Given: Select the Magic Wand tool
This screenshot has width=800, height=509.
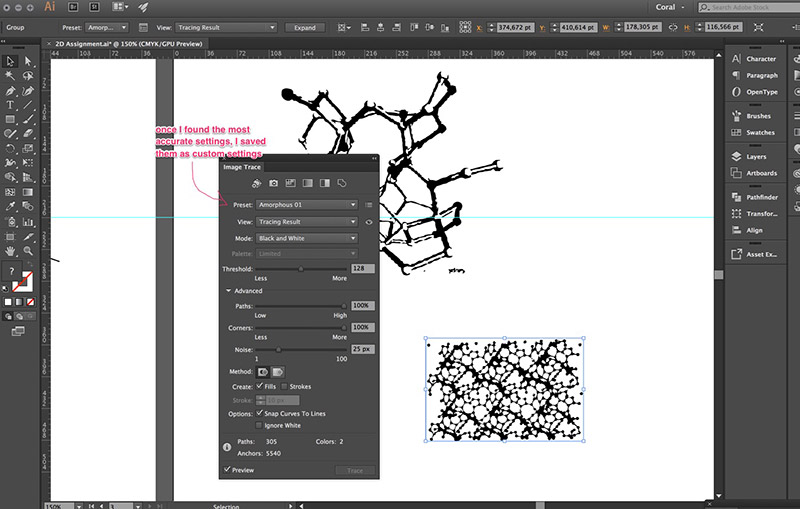Looking at the screenshot, I should pyautogui.click(x=10, y=76).
